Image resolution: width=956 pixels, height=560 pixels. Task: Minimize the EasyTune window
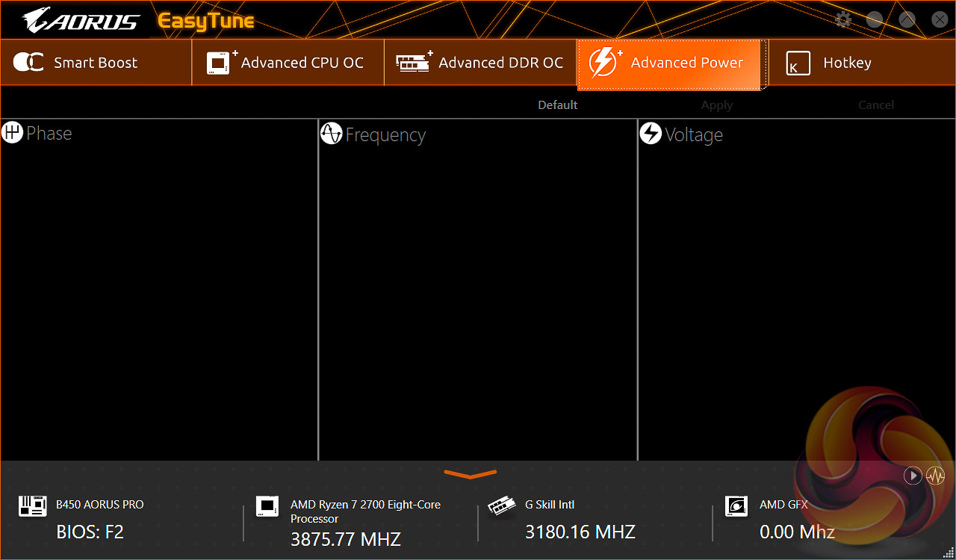(875, 20)
